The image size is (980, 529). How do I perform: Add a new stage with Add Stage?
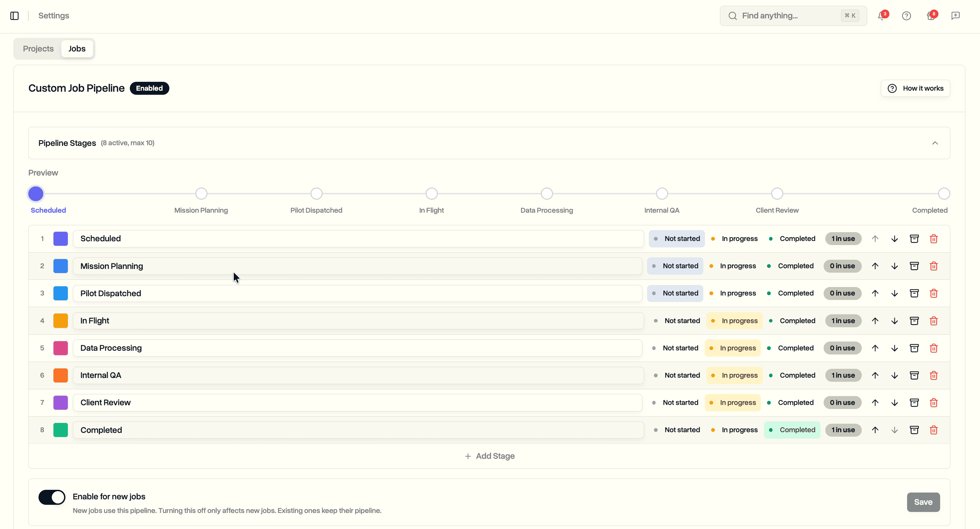click(490, 456)
